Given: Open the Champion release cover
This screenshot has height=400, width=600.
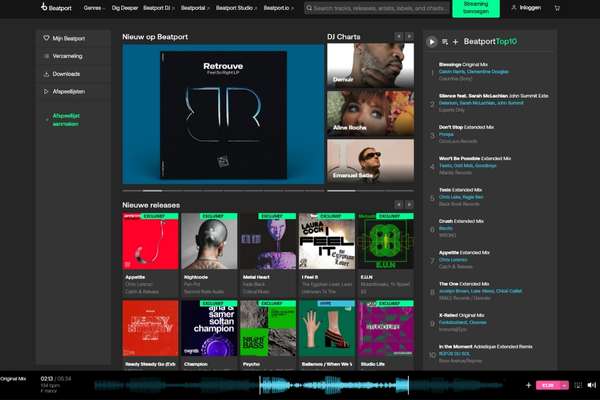Looking at the screenshot, I should [209, 328].
